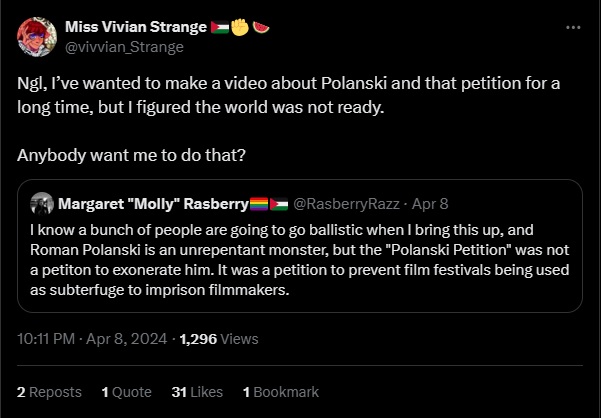Show the 1 Quote list
Viewport: 601px width, 418px height.
tap(126, 392)
